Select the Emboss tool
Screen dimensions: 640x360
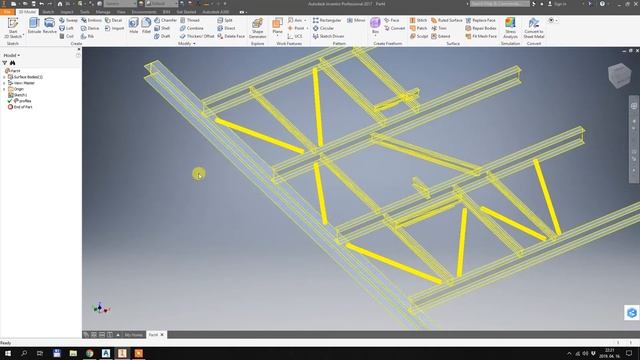coord(91,20)
